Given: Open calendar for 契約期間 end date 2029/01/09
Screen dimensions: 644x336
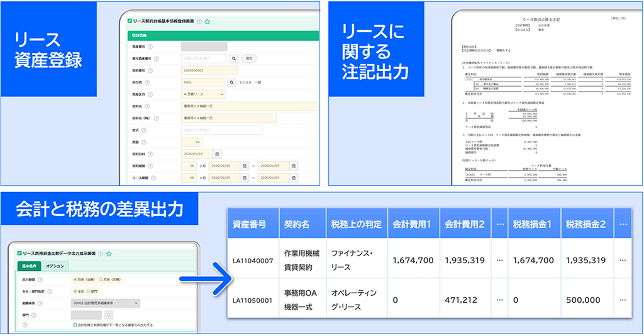Looking at the screenshot, I should pyautogui.click(x=293, y=166).
